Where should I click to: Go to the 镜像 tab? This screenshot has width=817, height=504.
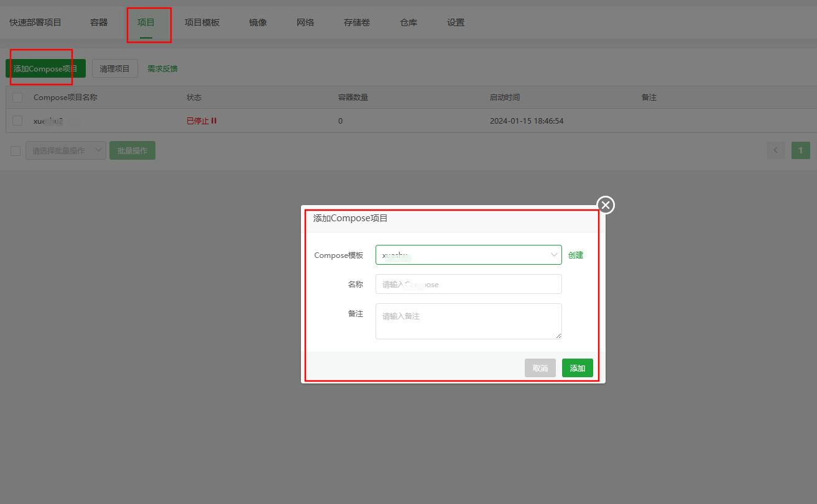pos(258,22)
